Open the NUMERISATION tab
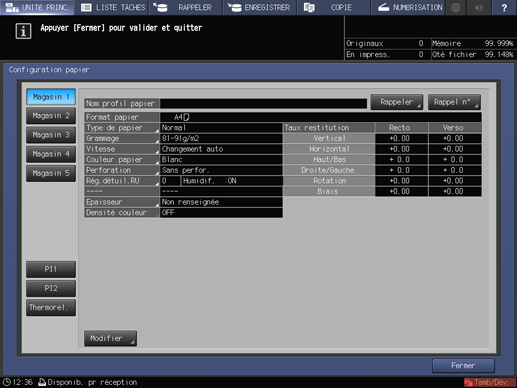The image size is (517, 388). pos(409,7)
